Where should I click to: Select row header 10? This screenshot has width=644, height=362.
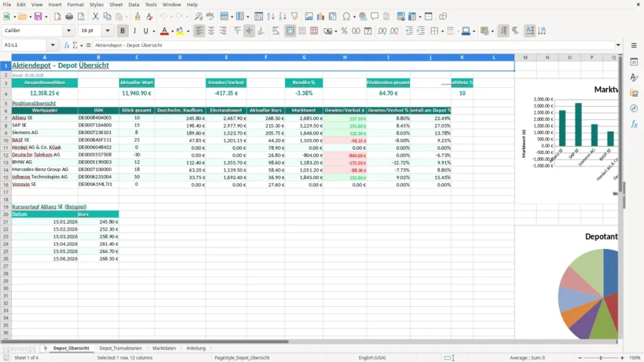pos(6,140)
